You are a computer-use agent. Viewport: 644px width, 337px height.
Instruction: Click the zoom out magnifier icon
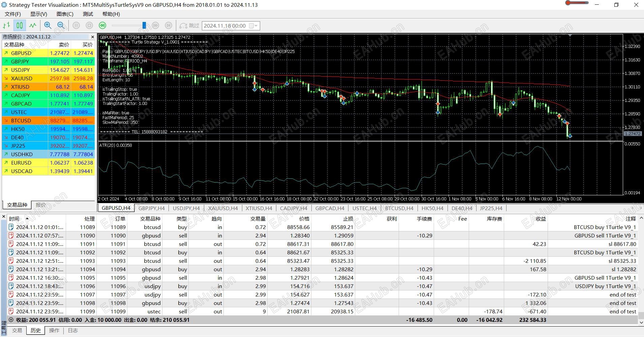pyautogui.click(x=61, y=26)
